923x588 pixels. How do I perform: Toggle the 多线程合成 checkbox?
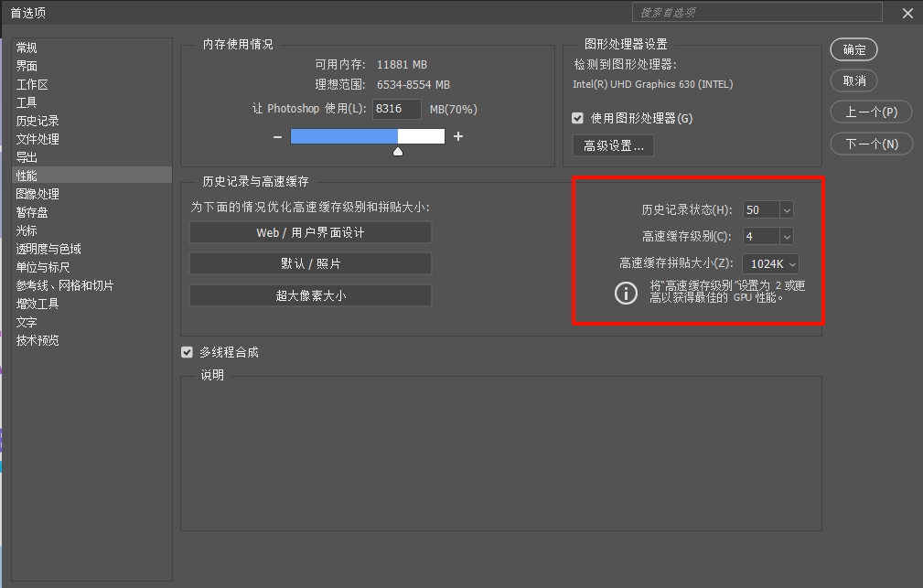(x=188, y=352)
